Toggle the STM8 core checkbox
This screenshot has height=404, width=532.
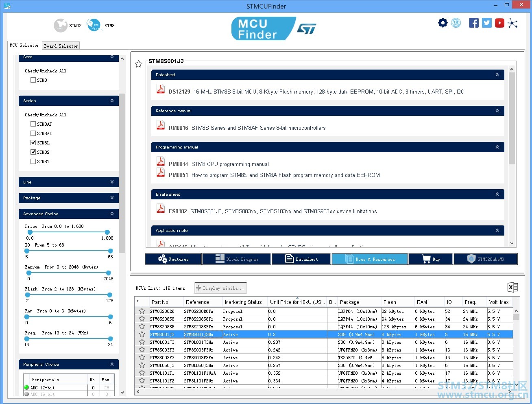click(33, 80)
